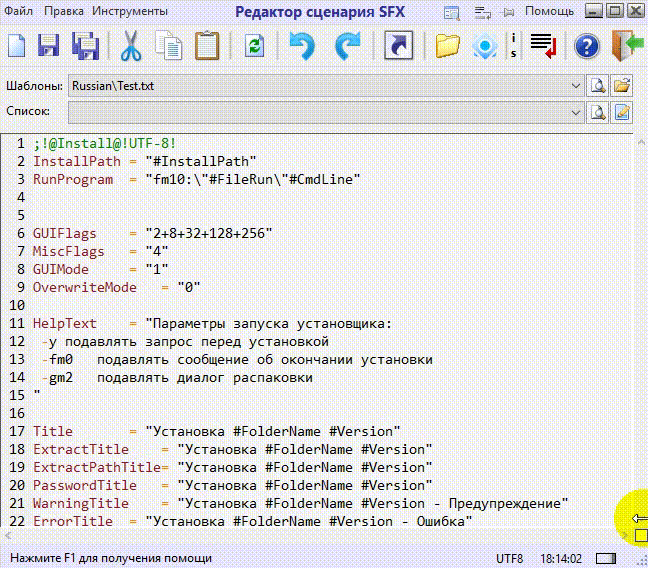
Task: Click the green refresh arrows icon
Action: pos(255,45)
